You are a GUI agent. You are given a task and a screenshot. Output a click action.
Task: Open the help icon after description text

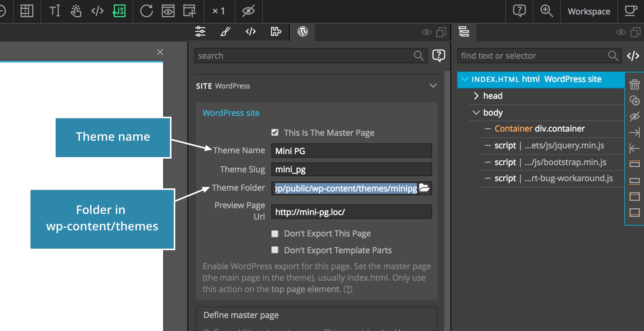(348, 290)
